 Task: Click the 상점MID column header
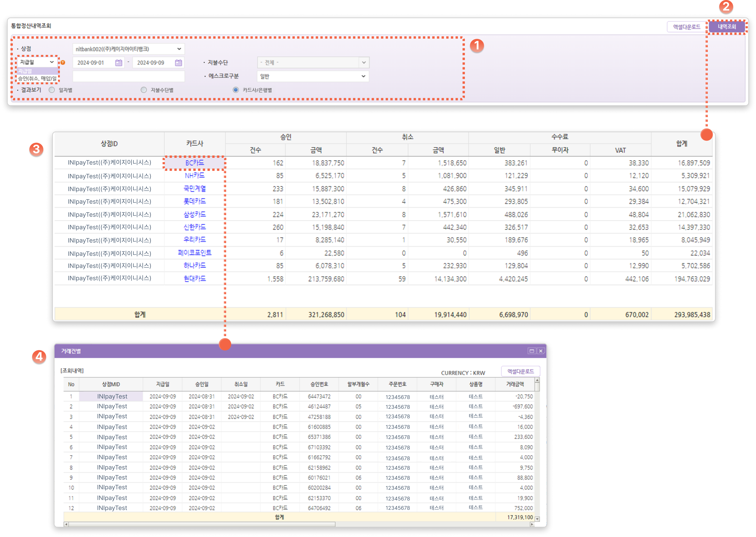[111, 384]
